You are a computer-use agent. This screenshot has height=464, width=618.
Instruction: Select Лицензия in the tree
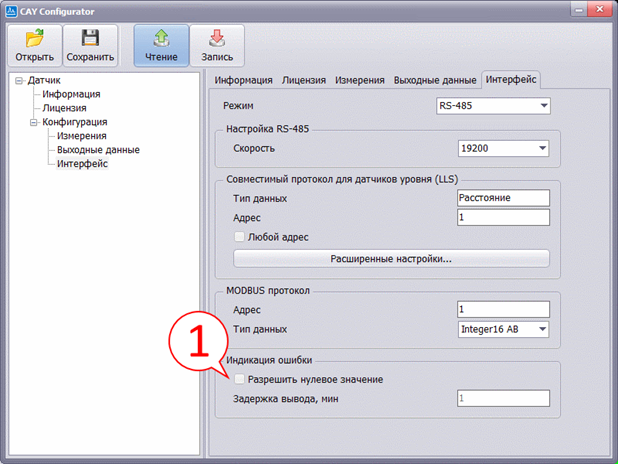click(x=63, y=108)
